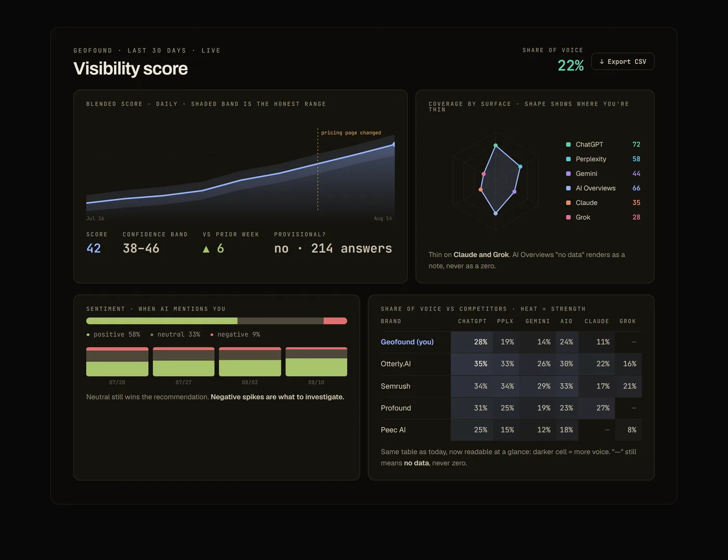Viewport: 728px width, 560px height.
Task: Click the neutral segment of sentiment bar
Action: click(x=280, y=321)
